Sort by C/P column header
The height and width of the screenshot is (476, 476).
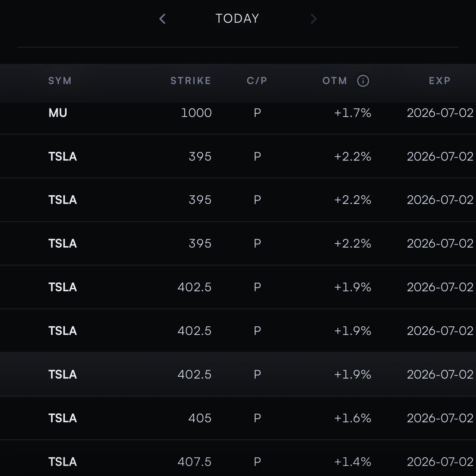point(257,81)
